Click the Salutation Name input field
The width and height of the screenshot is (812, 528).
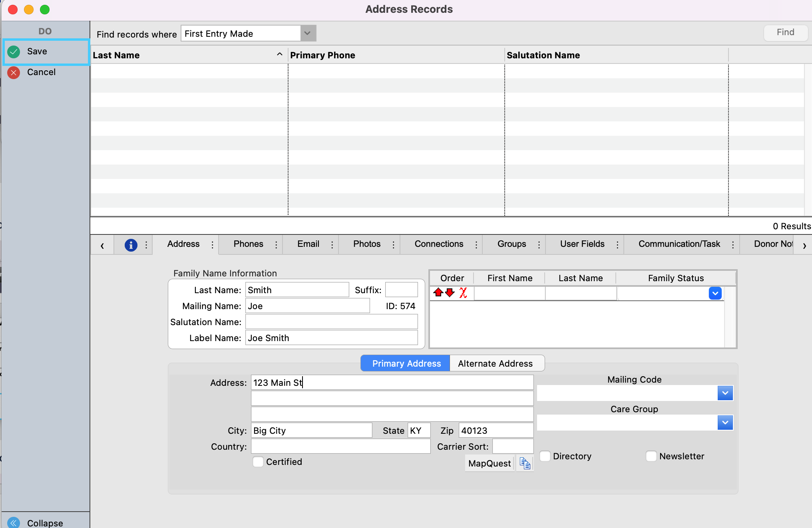331,322
